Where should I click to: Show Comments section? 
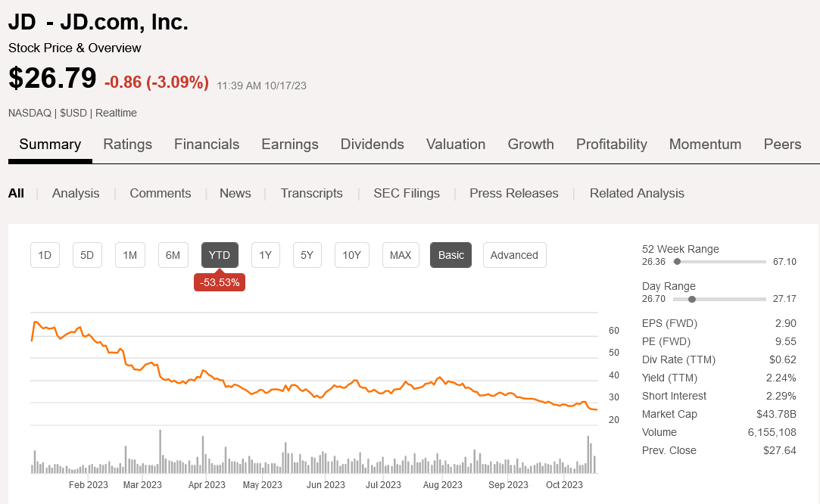coord(160,194)
